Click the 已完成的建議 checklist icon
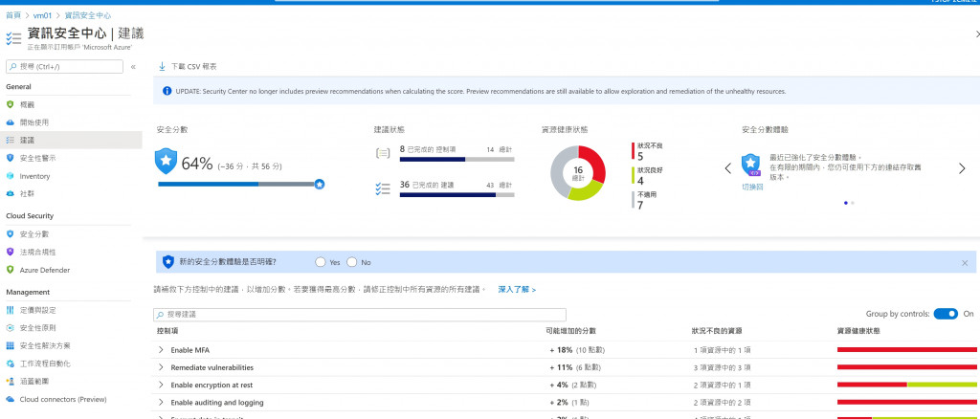Screen dimensions: 980x419 pos(383,188)
